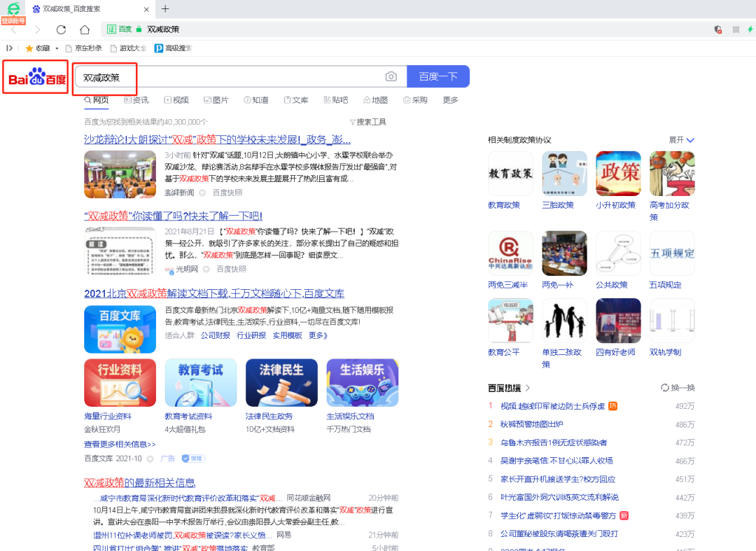The image size is (756, 551).
Task: Open the shield icon at top right
Action: [718, 30]
